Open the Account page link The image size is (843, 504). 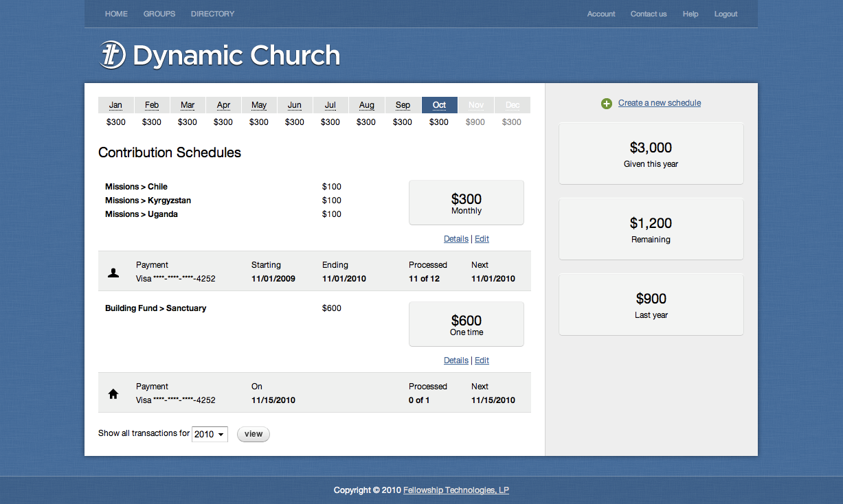(x=600, y=14)
